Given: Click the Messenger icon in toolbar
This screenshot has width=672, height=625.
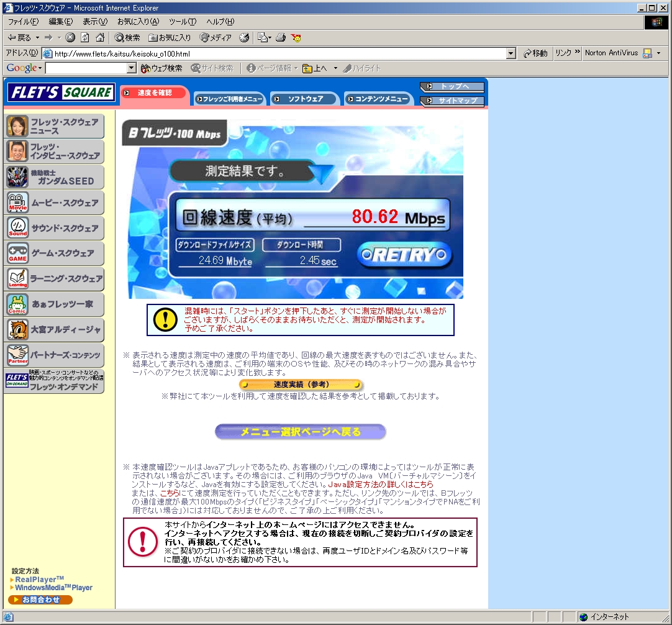Looking at the screenshot, I should click(296, 38).
